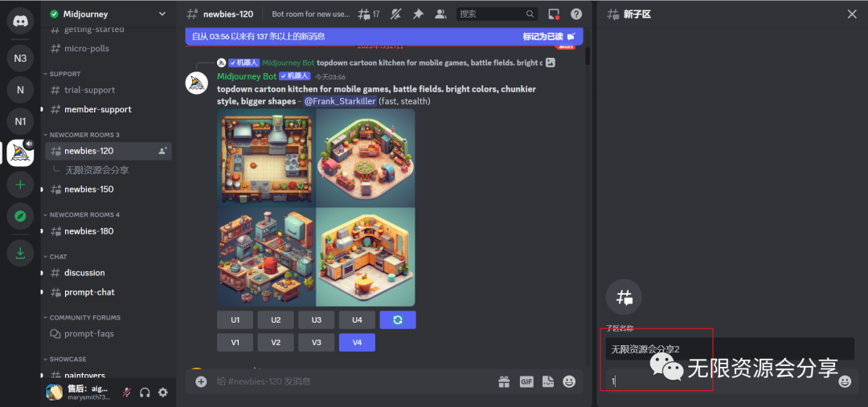This screenshot has height=407, width=868.
Task: Collapse the SUPPORT channel category
Action: pyautogui.click(x=64, y=74)
